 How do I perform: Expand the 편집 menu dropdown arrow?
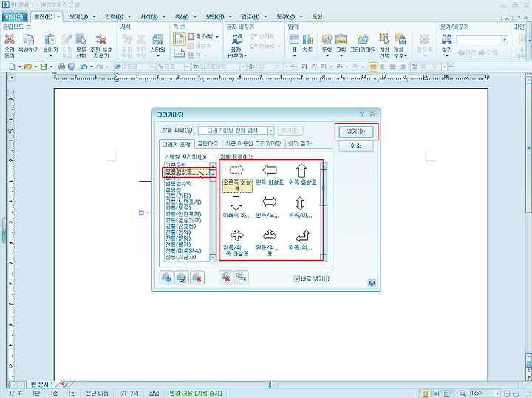point(58,16)
